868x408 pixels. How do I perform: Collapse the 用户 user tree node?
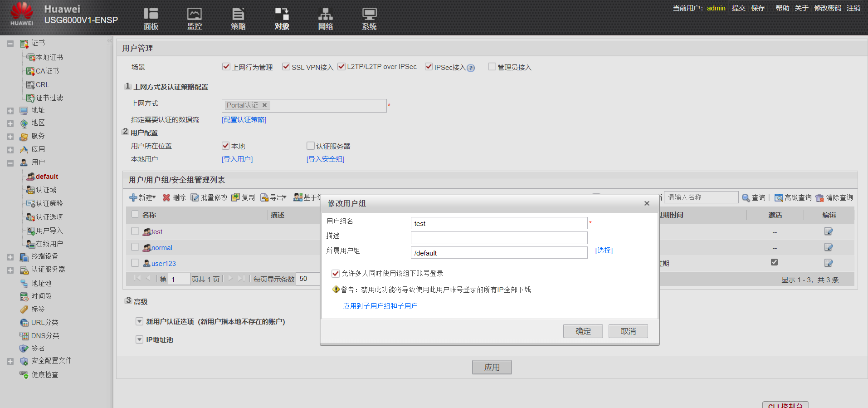(x=10, y=163)
